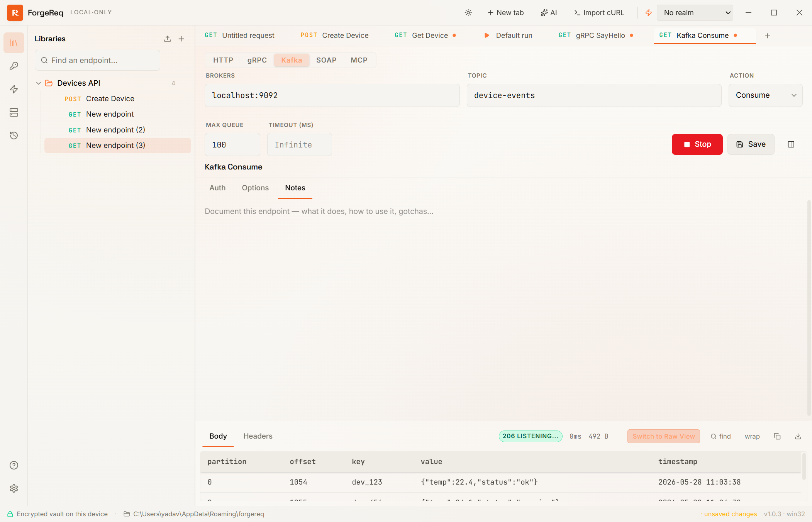Switch to the Options tab
This screenshot has width=812, height=522.
coord(255,188)
